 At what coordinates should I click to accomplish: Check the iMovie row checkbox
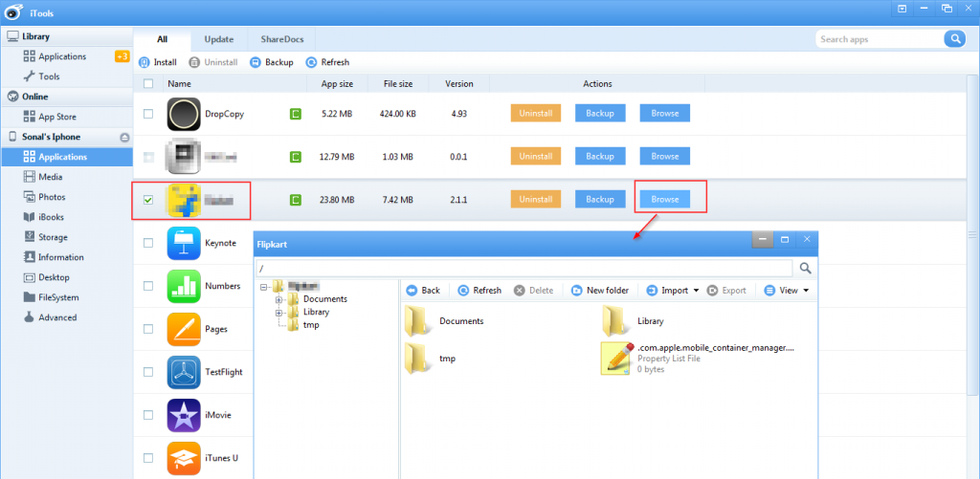(148, 415)
